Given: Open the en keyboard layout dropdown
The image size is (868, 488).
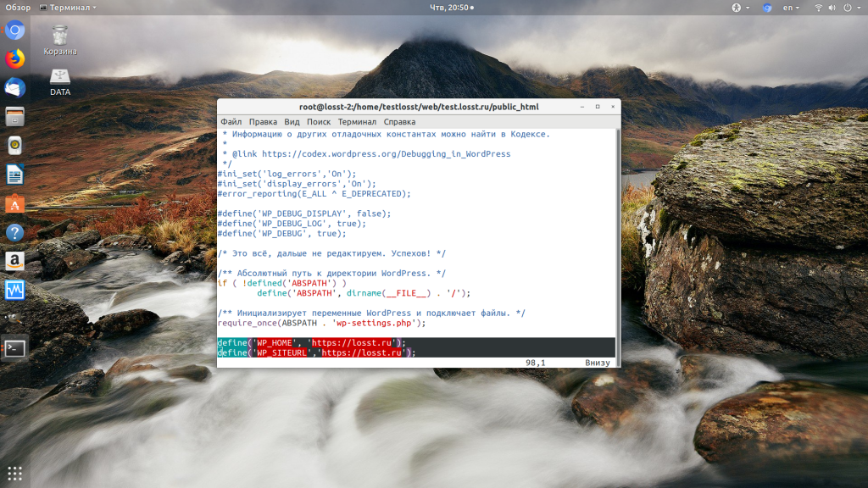Looking at the screenshot, I should [791, 7].
